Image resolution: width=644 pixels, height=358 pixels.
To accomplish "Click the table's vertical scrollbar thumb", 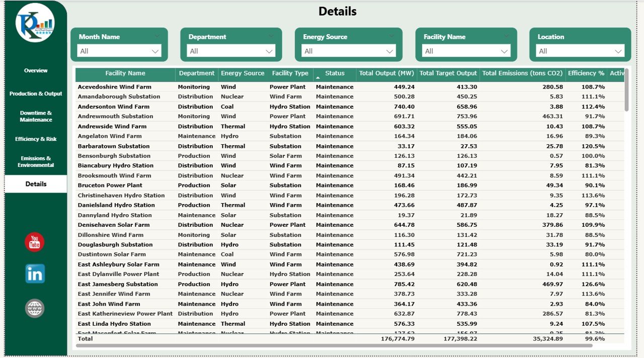I will 626,89.
